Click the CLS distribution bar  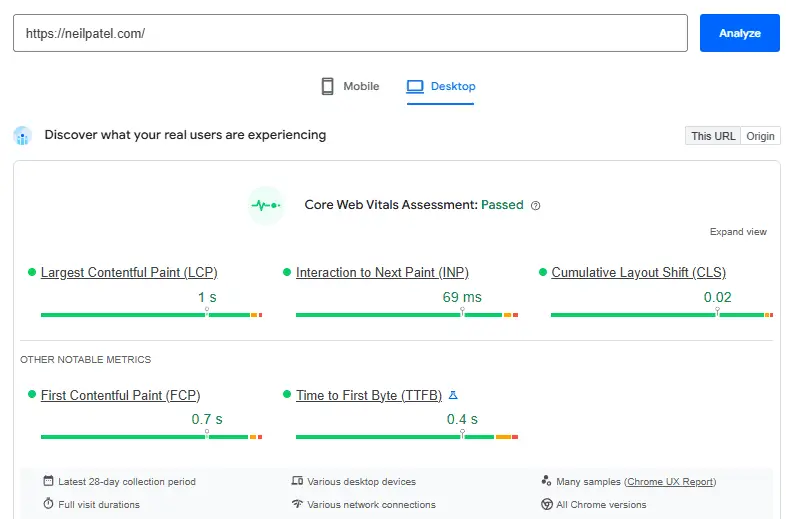click(662, 315)
